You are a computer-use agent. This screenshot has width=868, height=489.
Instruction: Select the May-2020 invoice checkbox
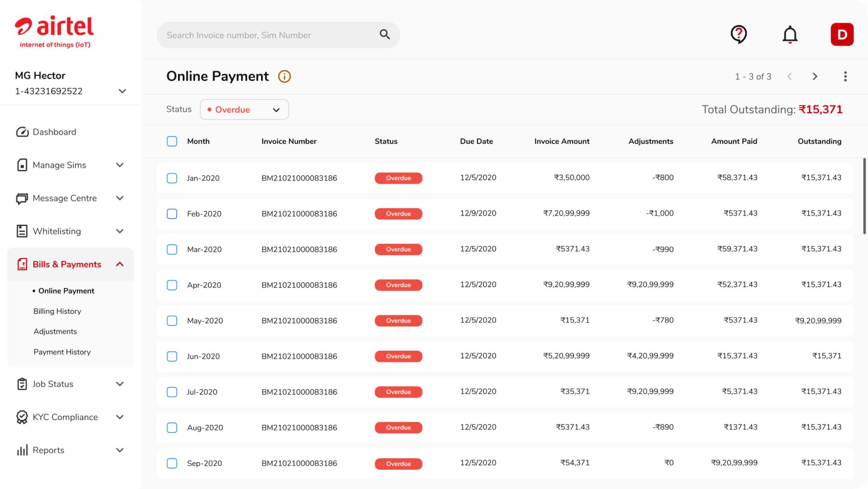pyautogui.click(x=172, y=321)
